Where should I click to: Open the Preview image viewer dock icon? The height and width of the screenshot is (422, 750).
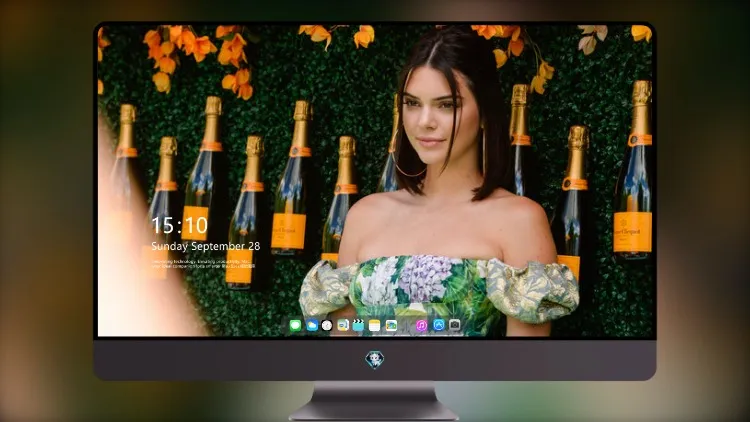[343, 325]
